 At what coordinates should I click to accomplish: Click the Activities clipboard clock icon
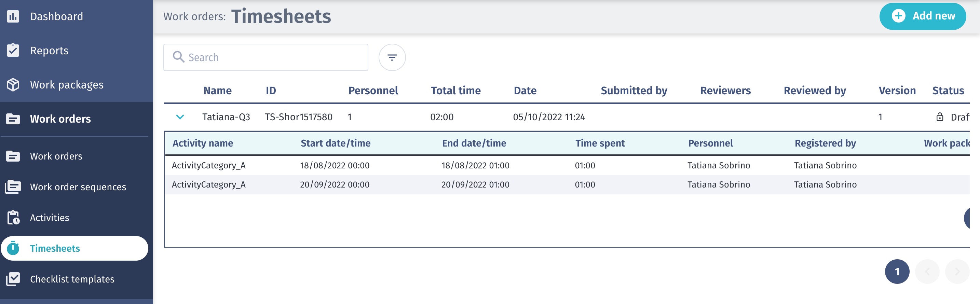(x=13, y=218)
